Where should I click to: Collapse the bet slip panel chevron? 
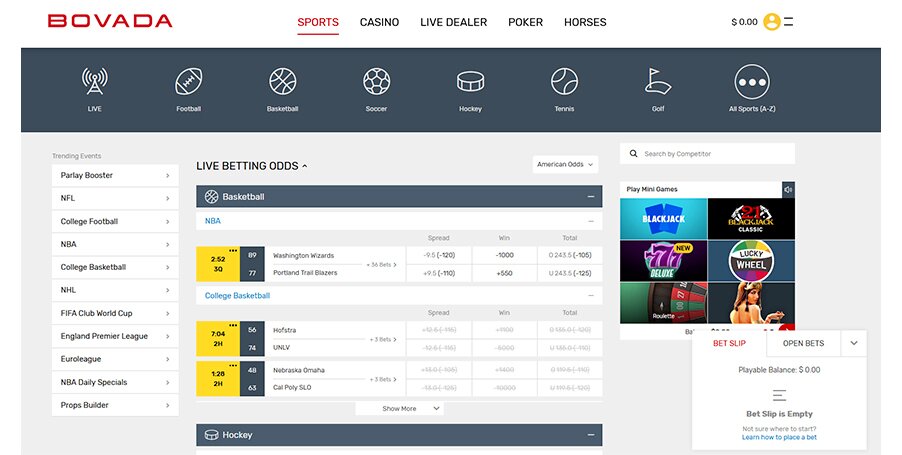click(x=854, y=343)
